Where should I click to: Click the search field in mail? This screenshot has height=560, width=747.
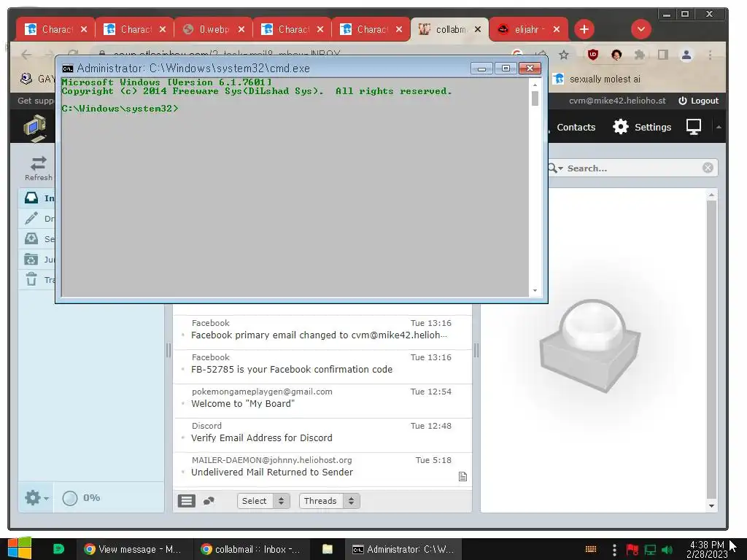click(x=632, y=168)
